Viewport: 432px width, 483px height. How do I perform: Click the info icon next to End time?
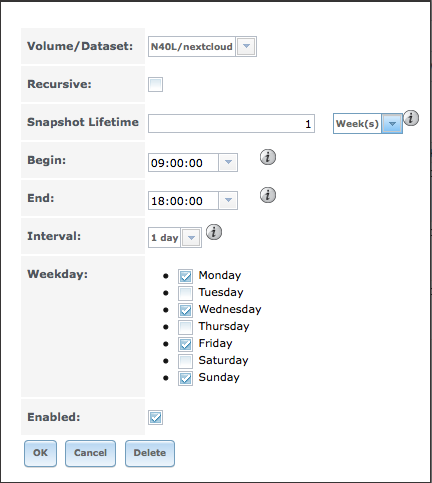pyautogui.click(x=268, y=195)
